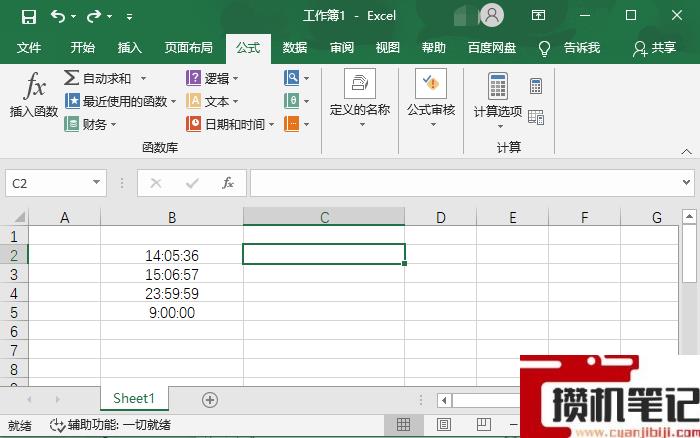
Task: Expand the 公式审核 group
Action: [x=431, y=98]
